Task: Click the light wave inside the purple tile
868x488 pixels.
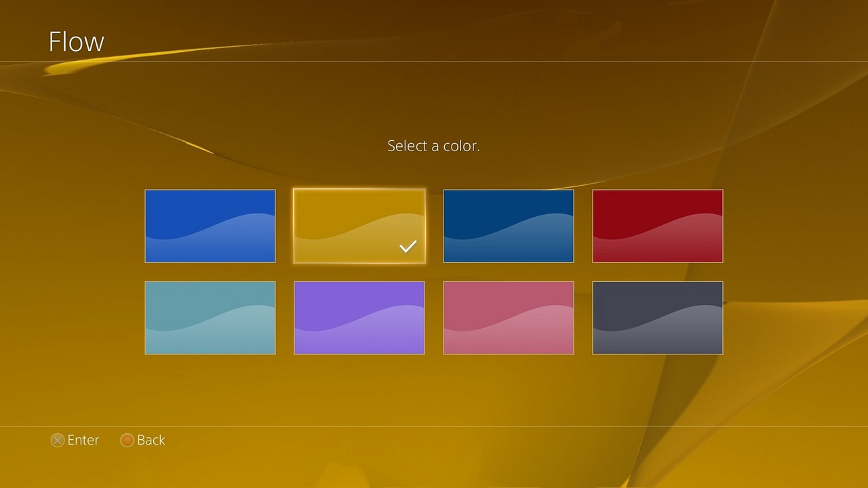Action: click(380, 335)
